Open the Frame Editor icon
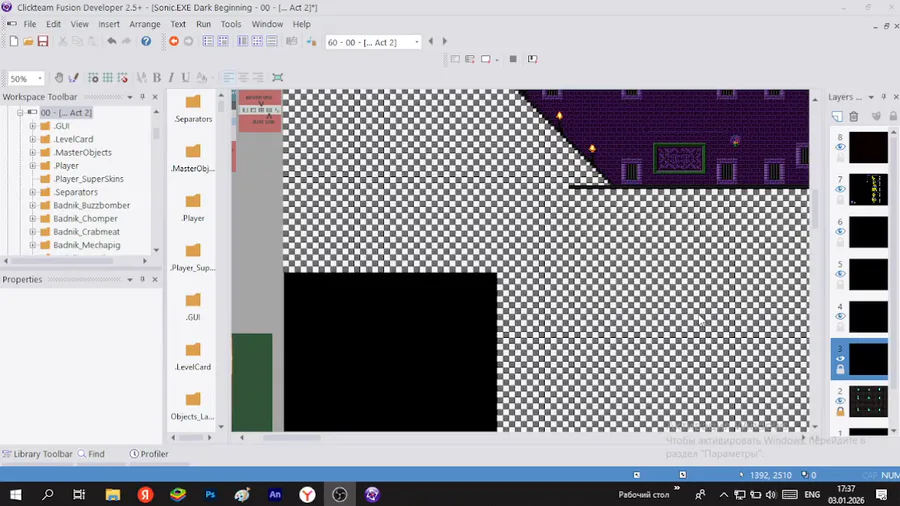 [x=243, y=41]
